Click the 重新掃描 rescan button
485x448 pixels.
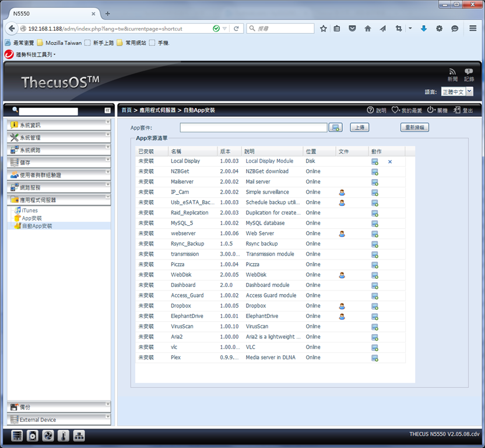click(414, 127)
